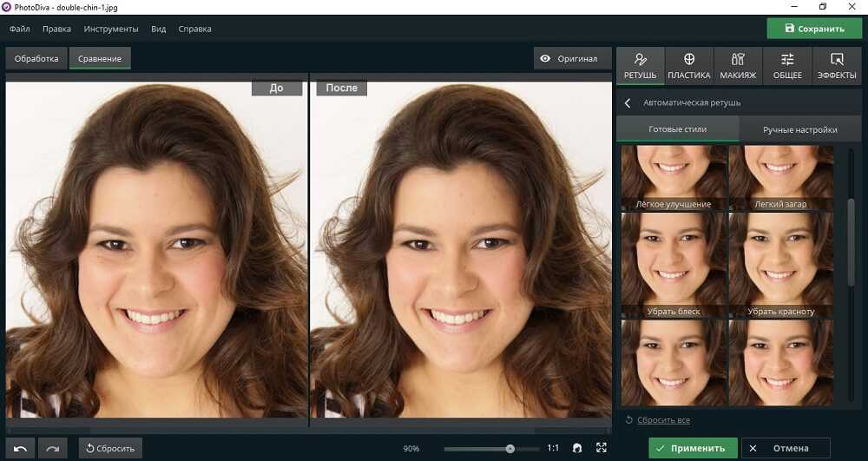Open the Файл menu
The width and height of the screenshot is (868, 461).
click(x=20, y=29)
